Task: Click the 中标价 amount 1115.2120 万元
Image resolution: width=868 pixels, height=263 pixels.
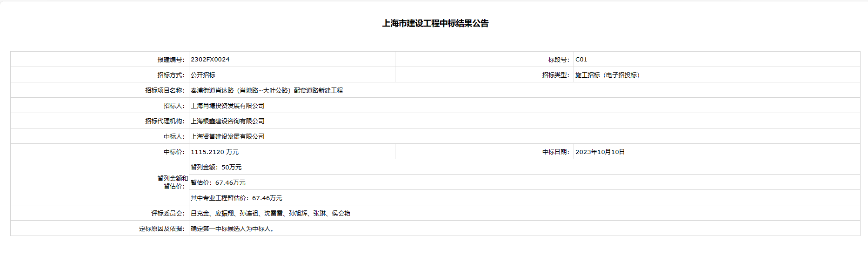Action: (214, 152)
